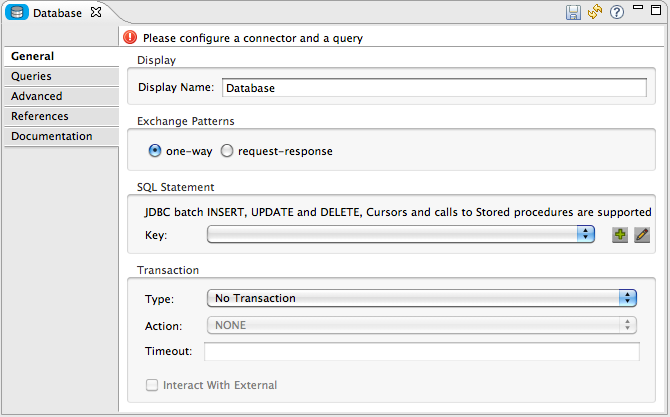Add a new SQL key with green plus

(620, 235)
